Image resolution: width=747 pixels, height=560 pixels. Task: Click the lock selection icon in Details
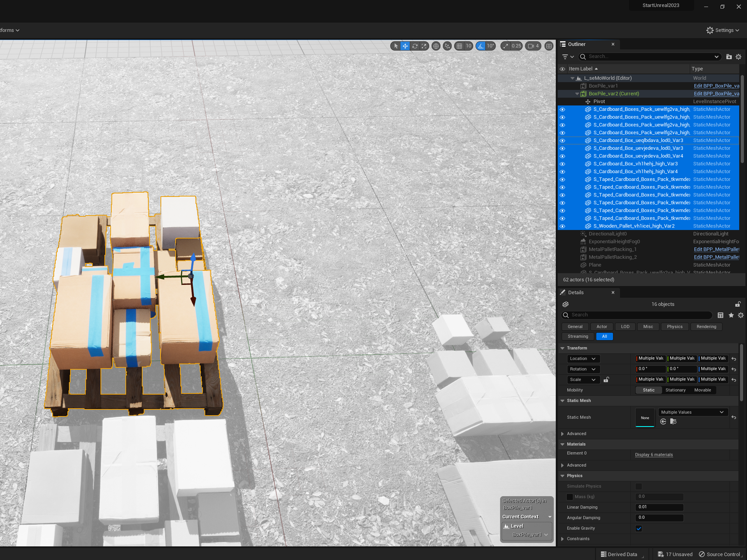738,304
